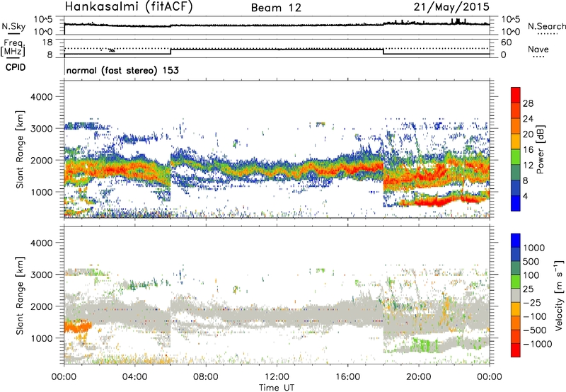Click the power colorbar value '4'
The width and height of the screenshot is (566, 392).
point(525,196)
